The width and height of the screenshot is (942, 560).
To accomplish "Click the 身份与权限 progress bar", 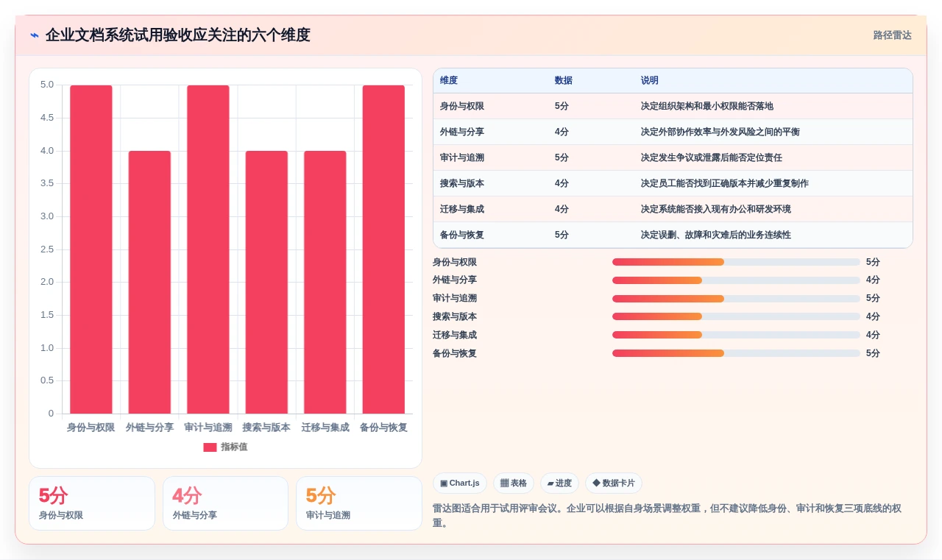I will tap(736, 262).
